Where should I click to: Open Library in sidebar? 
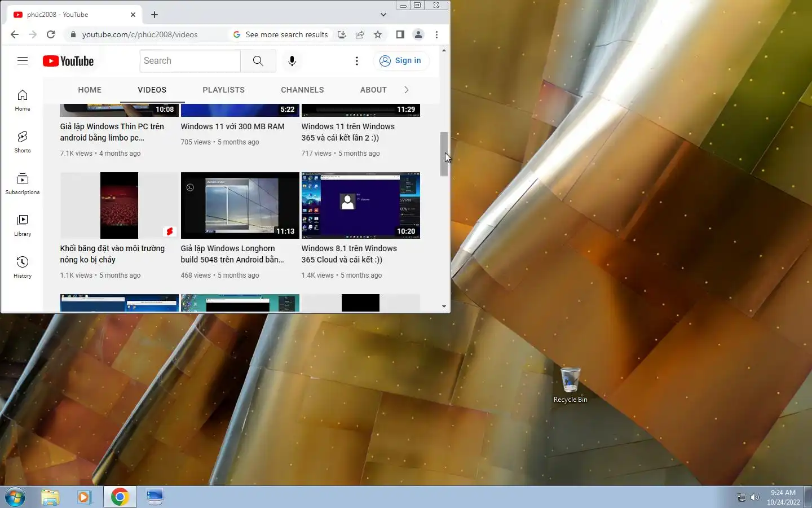[x=23, y=226]
